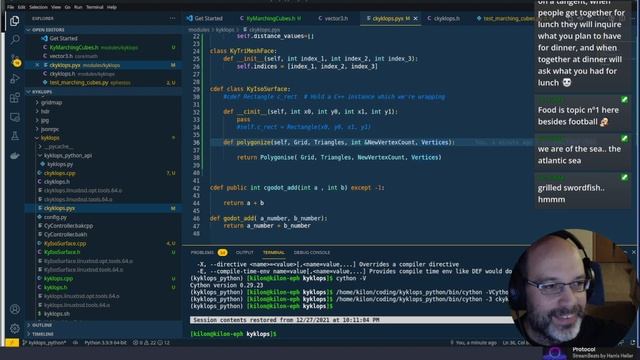Switch to the Get Started tab
Viewport: 640px width, 360px height.
pos(205,18)
